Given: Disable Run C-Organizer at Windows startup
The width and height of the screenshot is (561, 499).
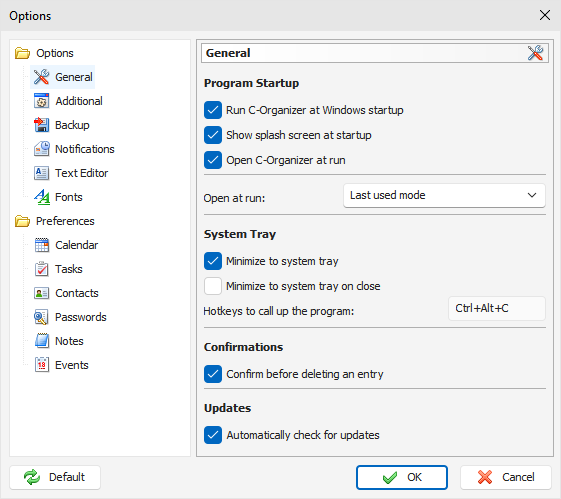Looking at the screenshot, I should pos(213,110).
